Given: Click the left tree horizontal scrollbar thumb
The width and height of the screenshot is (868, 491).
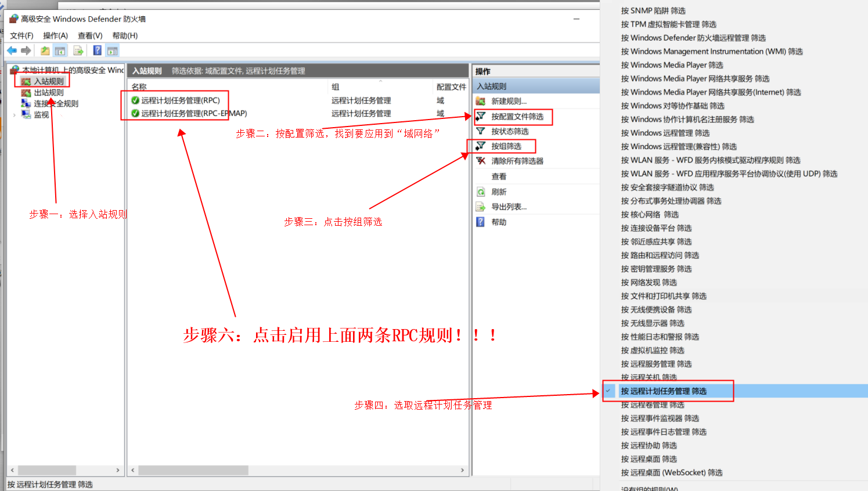Looking at the screenshot, I should pos(47,470).
